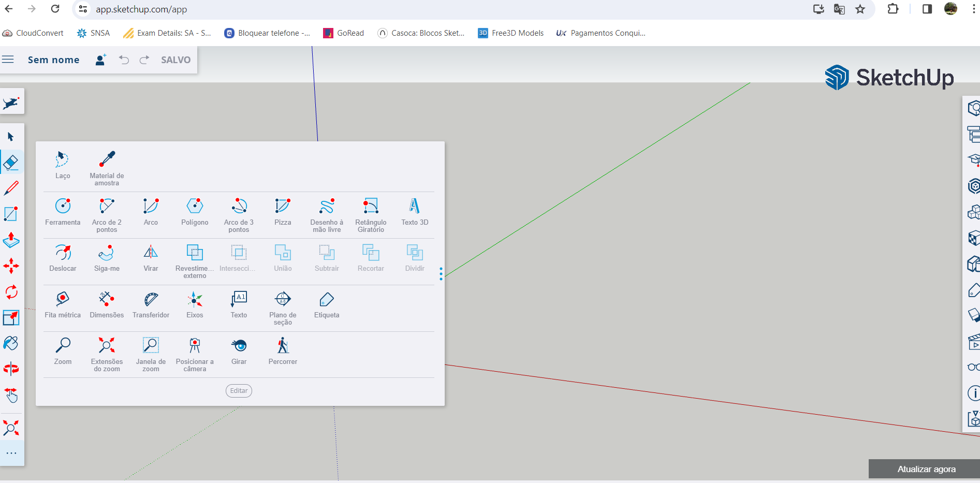
Task: Select the Eraser tool in sidebar
Action: point(11,163)
